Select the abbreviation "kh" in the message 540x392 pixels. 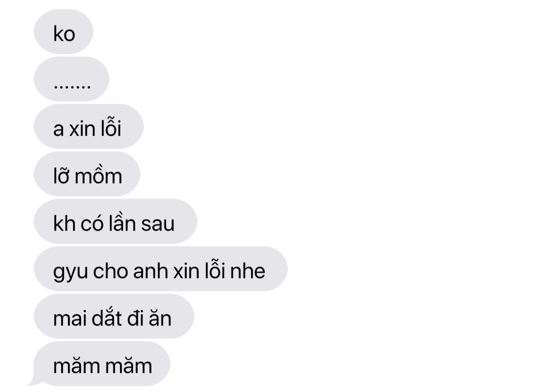[x=64, y=223]
